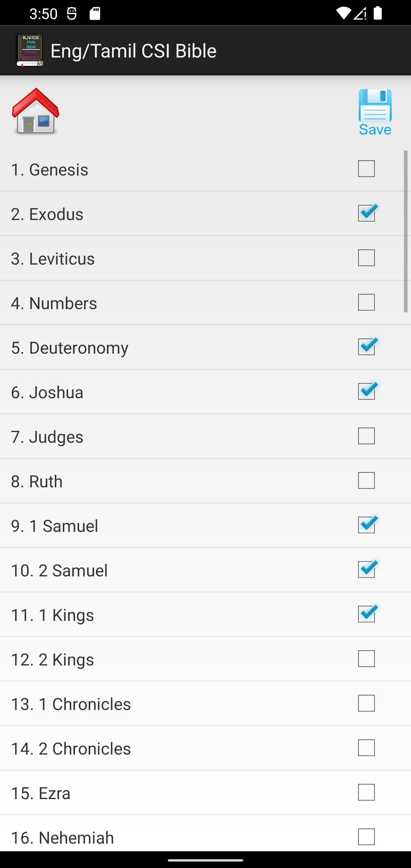Tap the Eng/Tamil CSI Bible title
411x868 pixels.
pyautogui.click(x=134, y=51)
